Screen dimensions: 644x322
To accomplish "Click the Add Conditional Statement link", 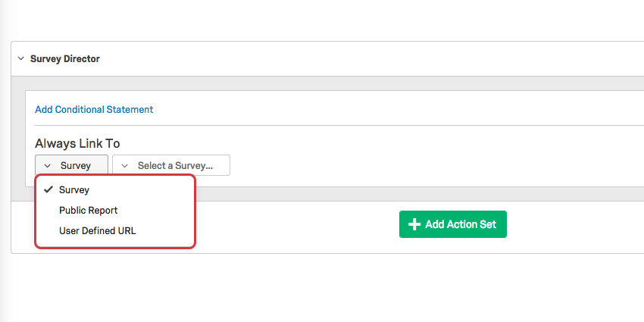I will click(94, 110).
